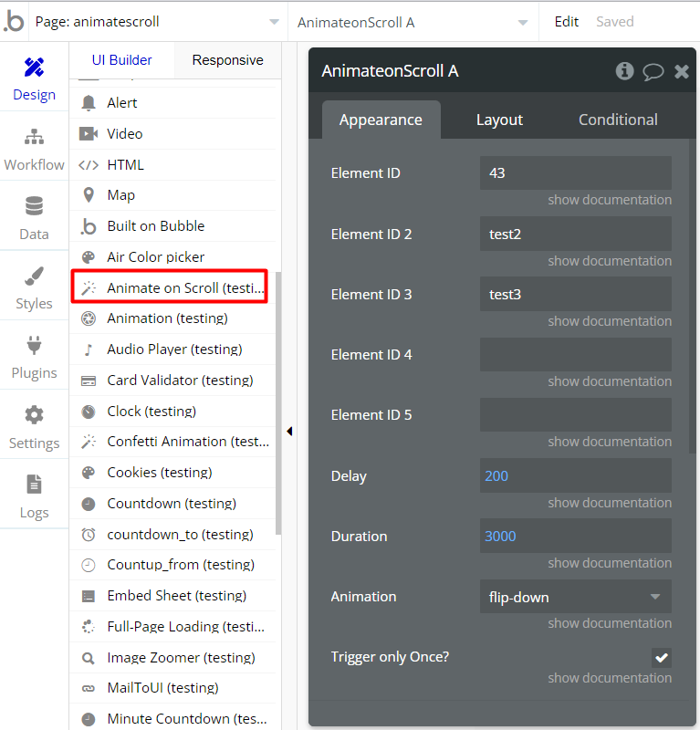Open the Settings gear icon
The height and width of the screenshot is (730, 700).
pos(34,415)
